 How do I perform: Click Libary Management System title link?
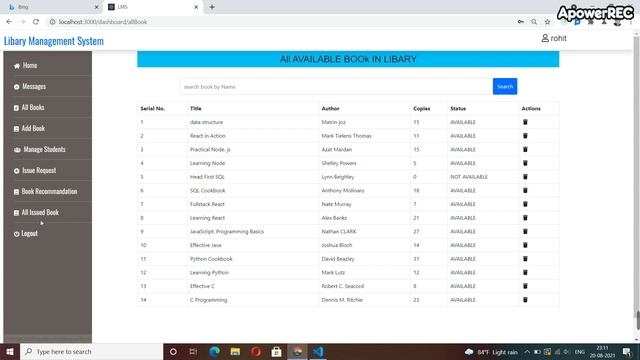pyautogui.click(x=54, y=41)
